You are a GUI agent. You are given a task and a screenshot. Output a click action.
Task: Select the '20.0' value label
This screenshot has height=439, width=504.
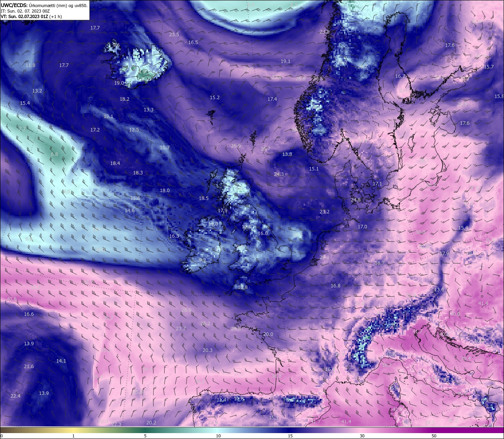(x=268, y=334)
